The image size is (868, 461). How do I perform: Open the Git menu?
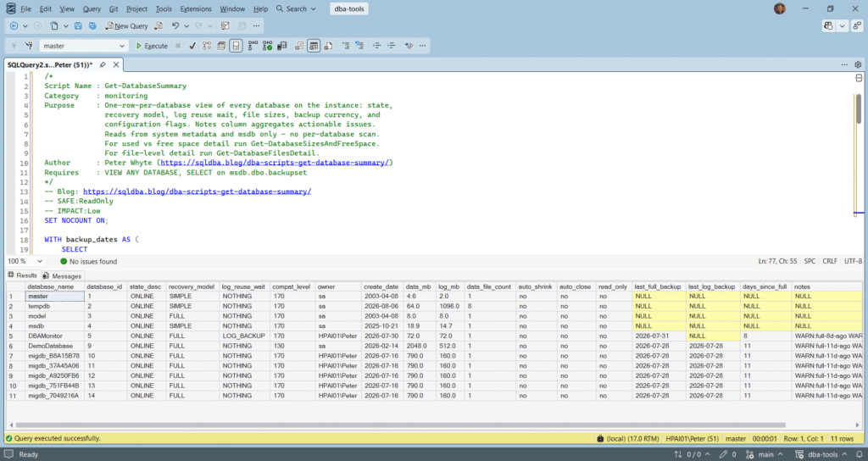pos(114,8)
